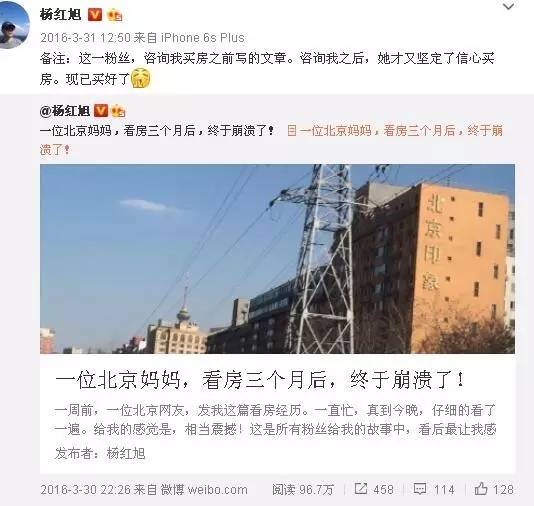Click the article icon before the orange link

292,130
